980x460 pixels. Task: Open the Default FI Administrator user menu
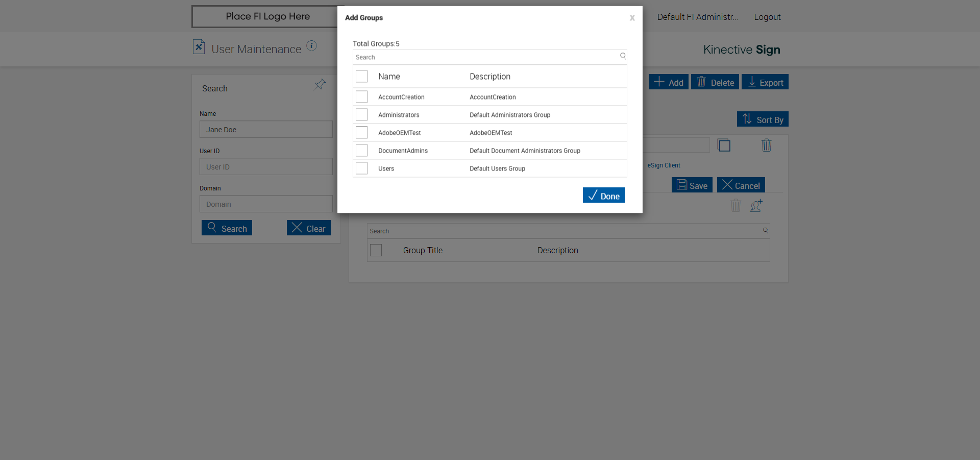tap(697, 17)
